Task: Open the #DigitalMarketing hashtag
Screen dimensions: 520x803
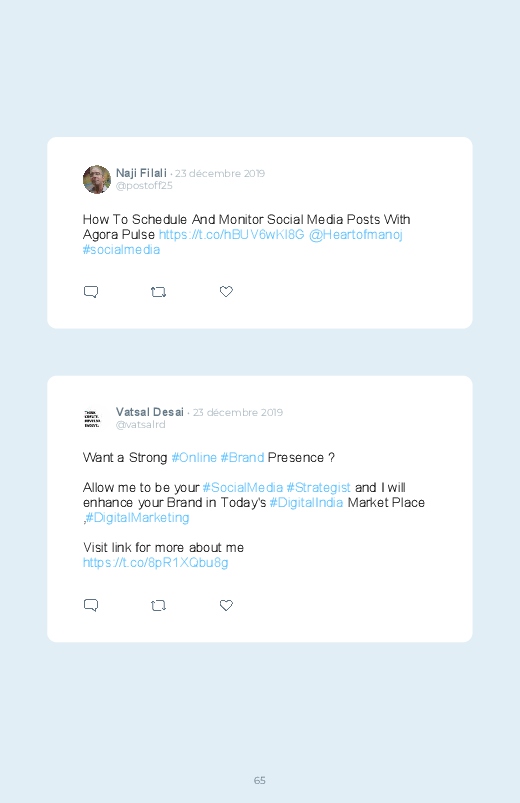Action: (x=137, y=518)
